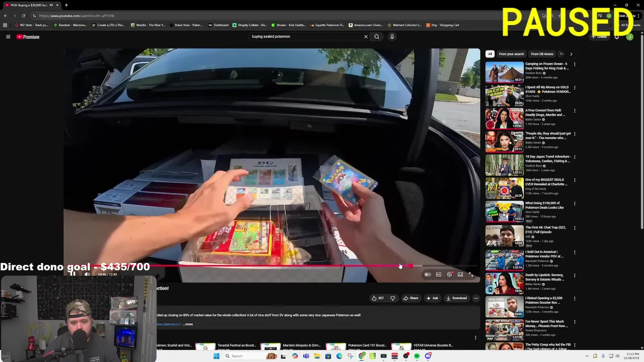
Task: Open the 'Amazon.com: Overs...' bookmark
Action: pos(365,25)
